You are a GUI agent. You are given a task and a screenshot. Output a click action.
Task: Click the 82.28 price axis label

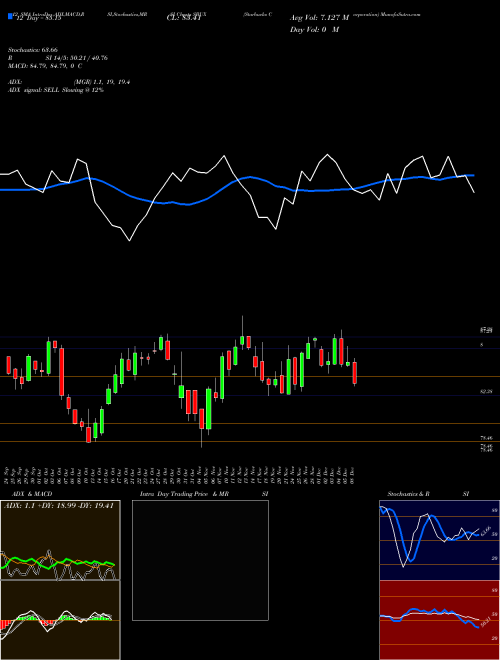487,391
